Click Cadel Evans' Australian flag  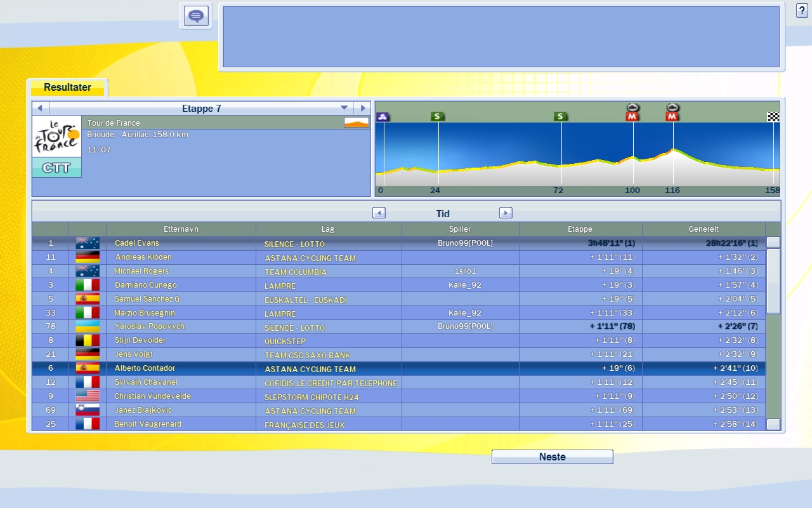pyautogui.click(x=88, y=243)
